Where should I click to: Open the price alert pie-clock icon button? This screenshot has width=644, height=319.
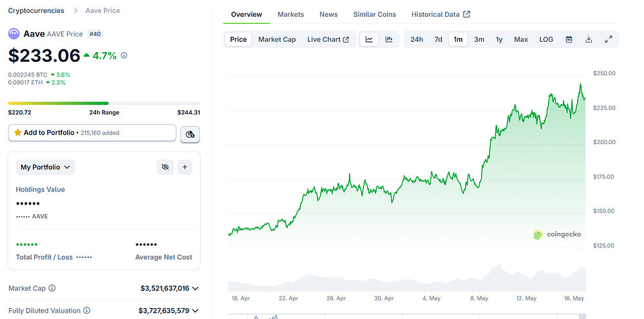tap(190, 134)
